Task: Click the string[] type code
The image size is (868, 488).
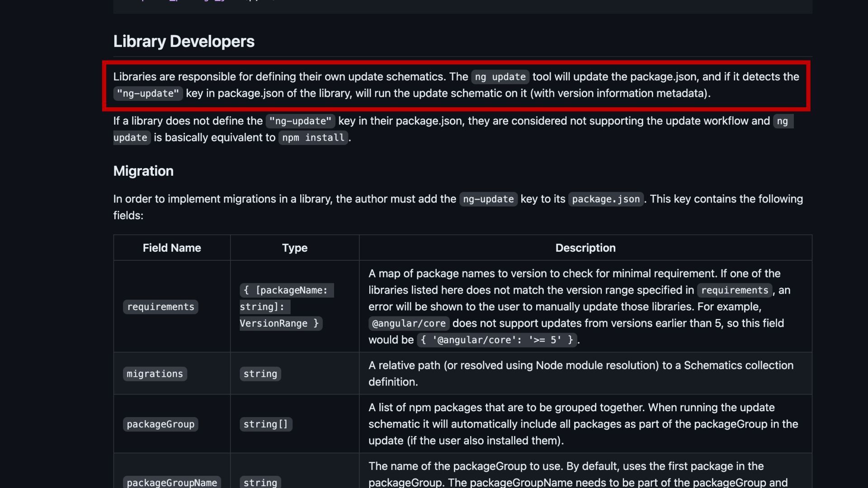Action: point(265,424)
